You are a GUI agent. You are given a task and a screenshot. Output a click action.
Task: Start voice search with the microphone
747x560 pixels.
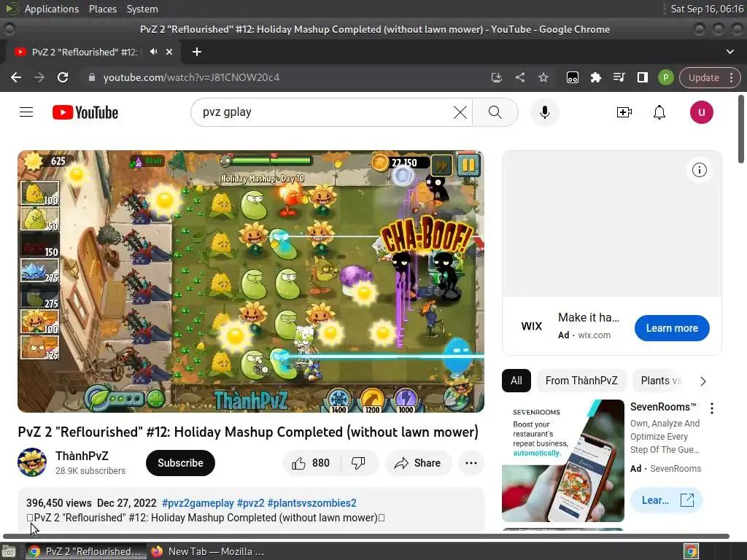[544, 112]
